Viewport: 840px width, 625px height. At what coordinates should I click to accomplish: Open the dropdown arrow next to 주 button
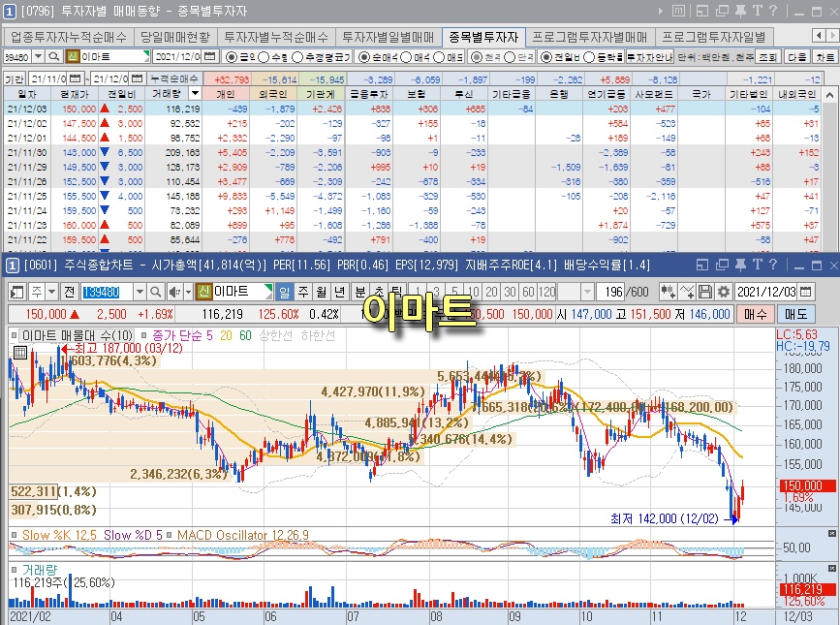pyautogui.click(x=52, y=292)
